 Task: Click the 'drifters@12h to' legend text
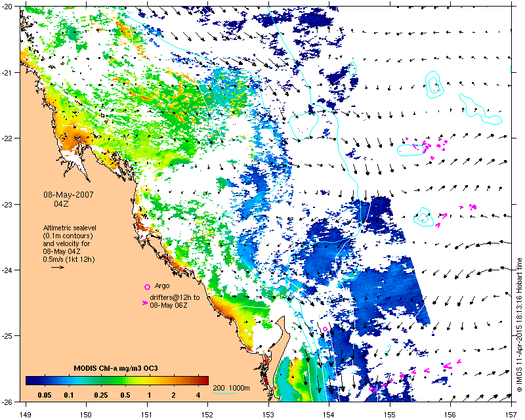coord(175,297)
